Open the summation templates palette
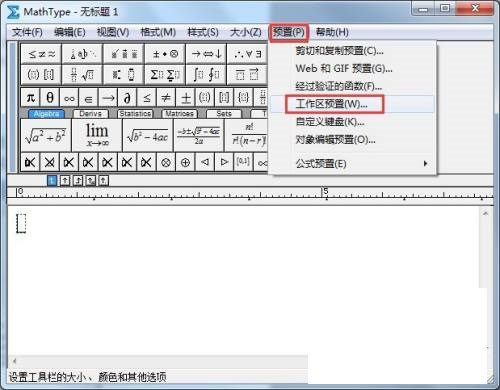The width and height of the screenshot is (500, 390). (x=165, y=74)
